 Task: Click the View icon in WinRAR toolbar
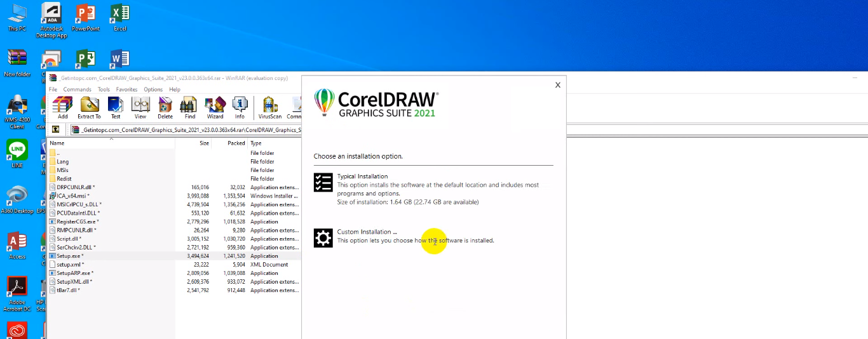pos(140,108)
